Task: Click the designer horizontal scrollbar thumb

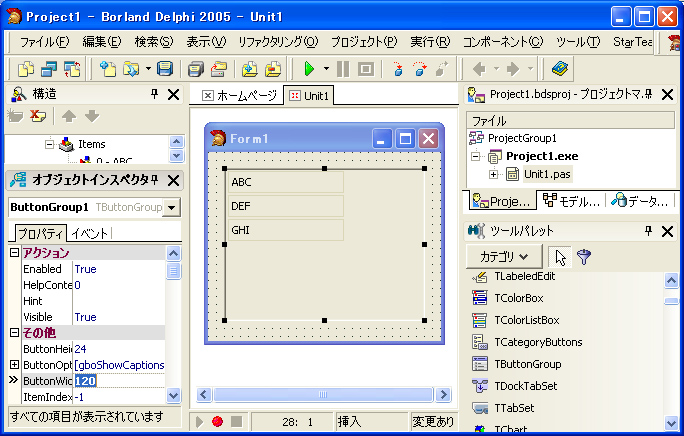Action: click(323, 395)
